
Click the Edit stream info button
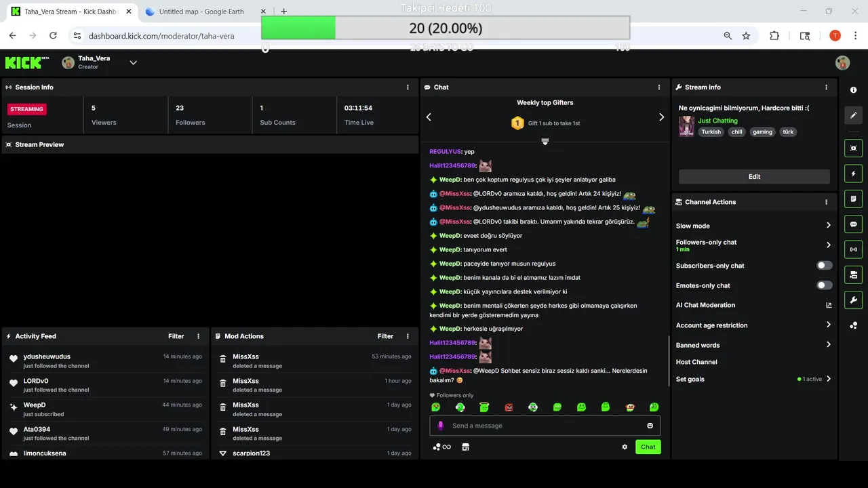[x=754, y=176]
